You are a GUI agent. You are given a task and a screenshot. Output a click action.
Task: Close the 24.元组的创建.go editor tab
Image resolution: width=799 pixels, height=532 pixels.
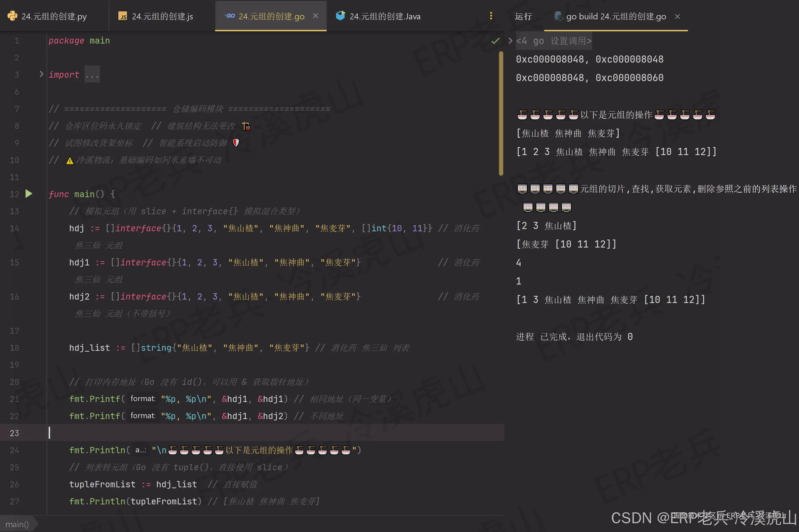click(316, 16)
